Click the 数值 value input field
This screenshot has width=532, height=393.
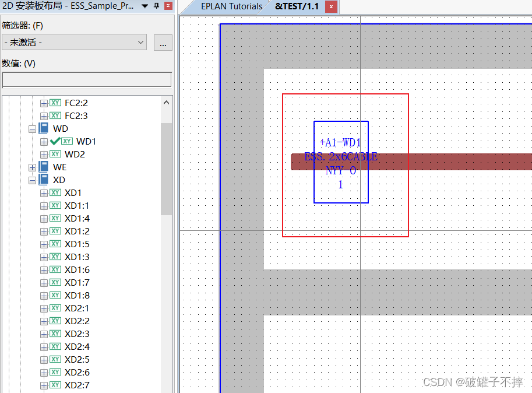pos(87,80)
